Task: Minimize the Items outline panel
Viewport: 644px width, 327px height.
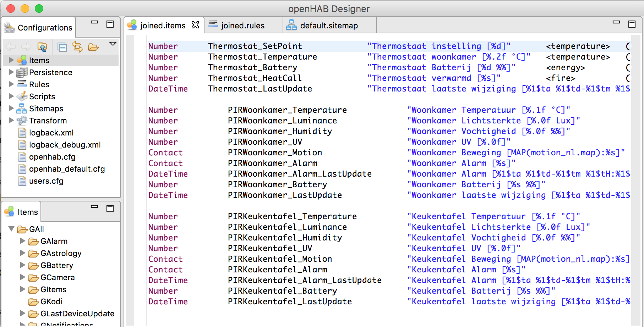Action: (94, 207)
